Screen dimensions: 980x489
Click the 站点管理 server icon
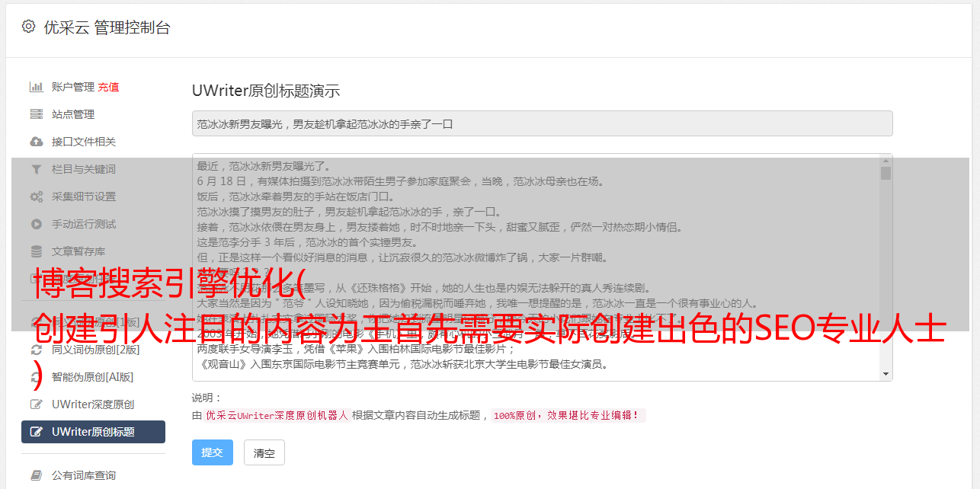(x=36, y=114)
